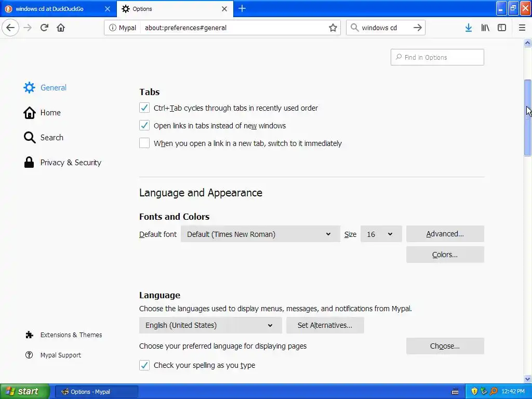Viewport: 532px width, 399px height.
Task: Submit search with the go arrow
Action: (418, 28)
